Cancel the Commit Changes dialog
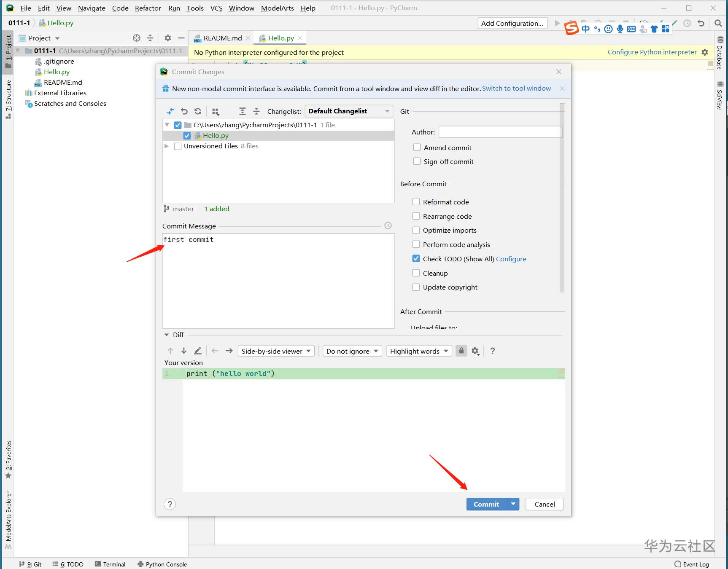 [545, 504]
